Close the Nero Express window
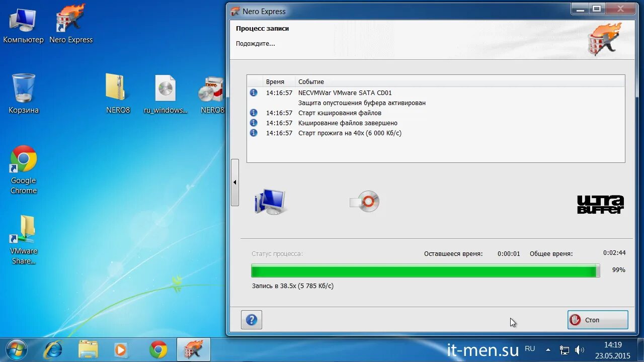This screenshot has height=362, width=644. 621,9
